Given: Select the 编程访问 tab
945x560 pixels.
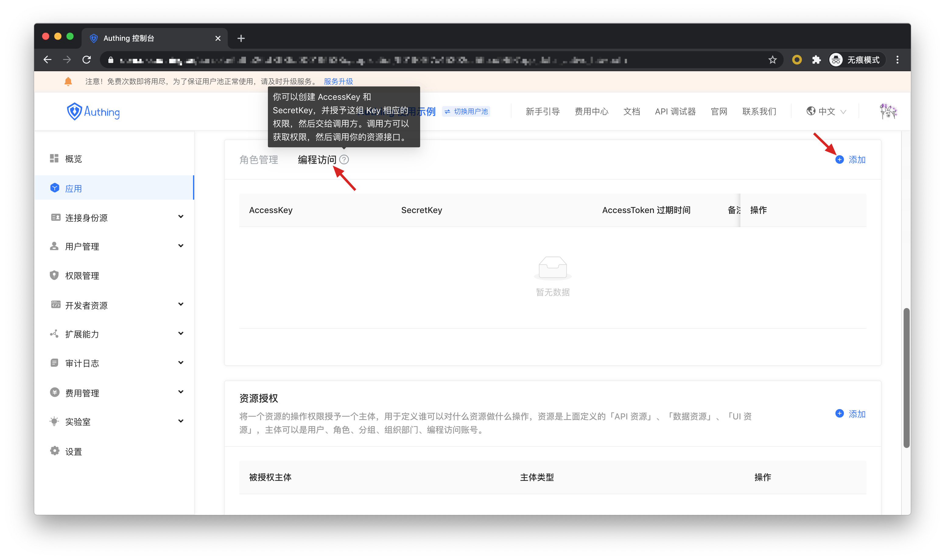Looking at the screenshot, I should point(317,159).
